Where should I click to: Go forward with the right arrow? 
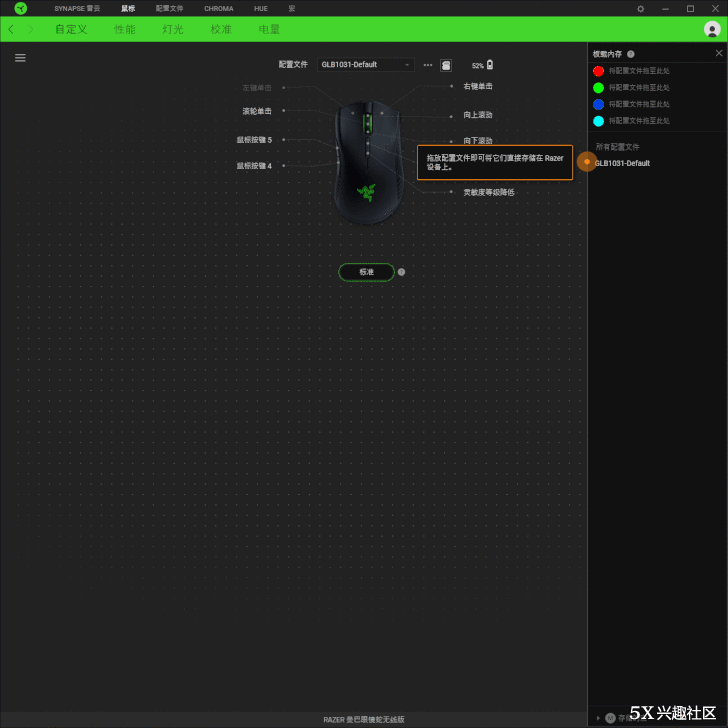pos(31,29)
